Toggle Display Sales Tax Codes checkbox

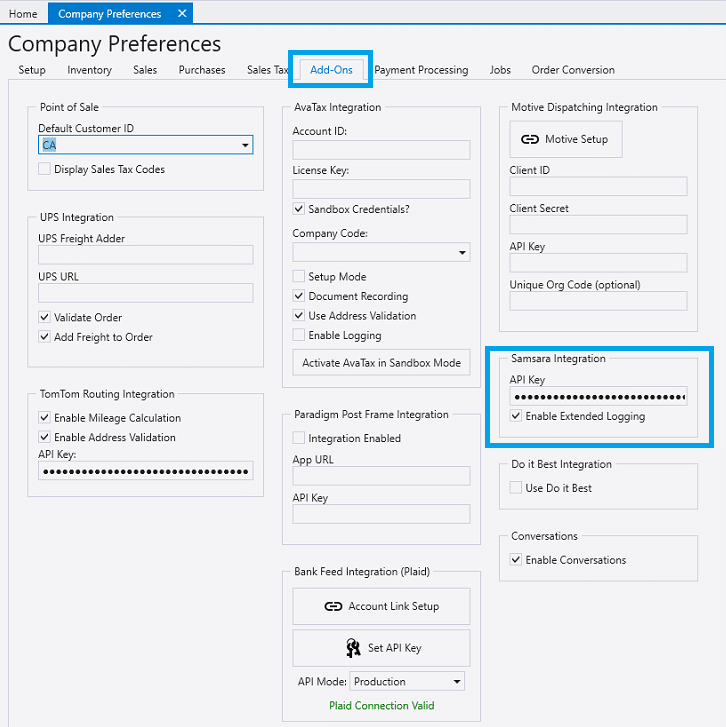pos(45,169)
